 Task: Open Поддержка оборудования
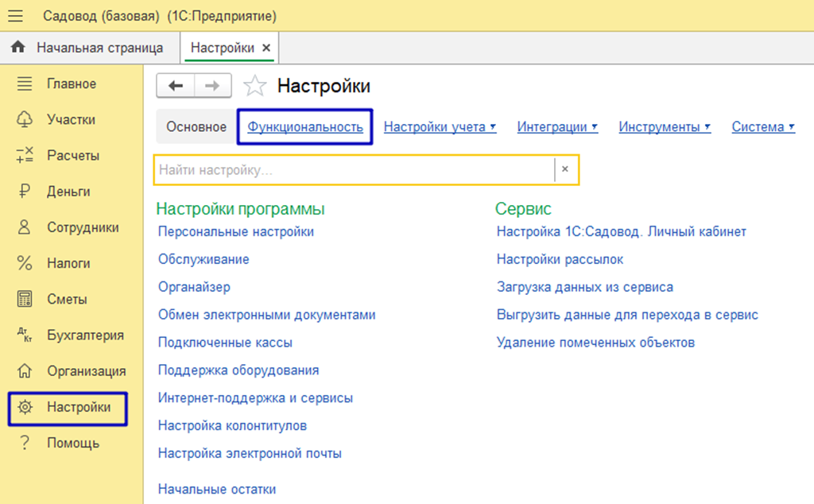click(x=238, y=370)
